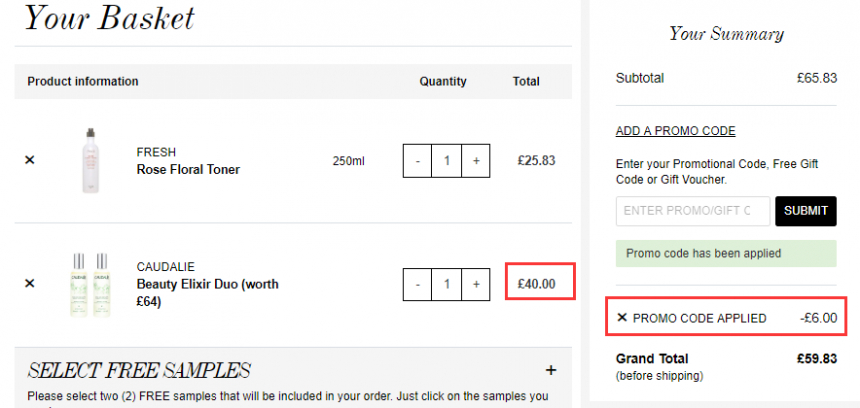Remove the applied promo code
Image resolution: width=860 pixels, height=408 pixels.
(622, 318)
